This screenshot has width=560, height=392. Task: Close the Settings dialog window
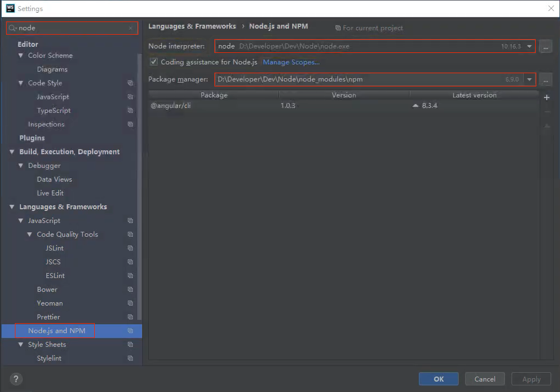tap(551, 8)
